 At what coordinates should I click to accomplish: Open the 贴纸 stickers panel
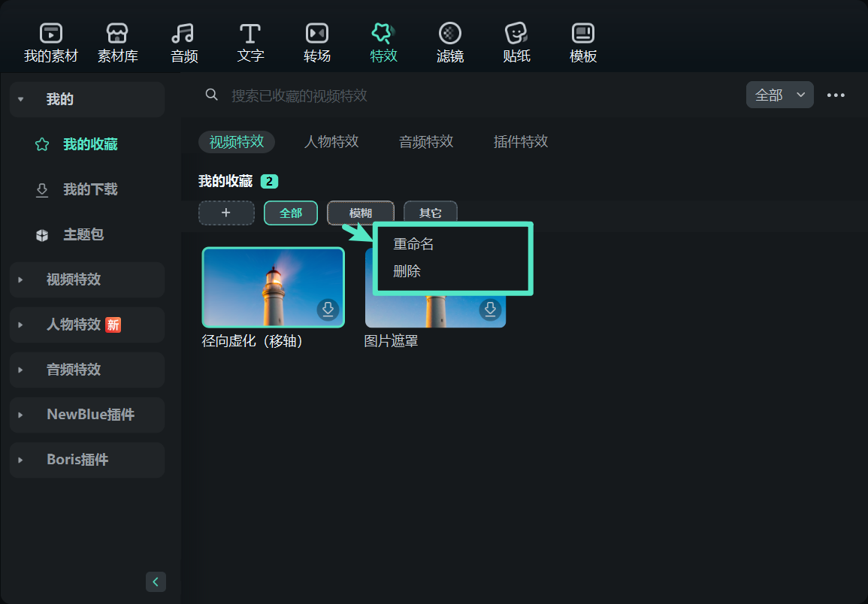tap(516, 43)
